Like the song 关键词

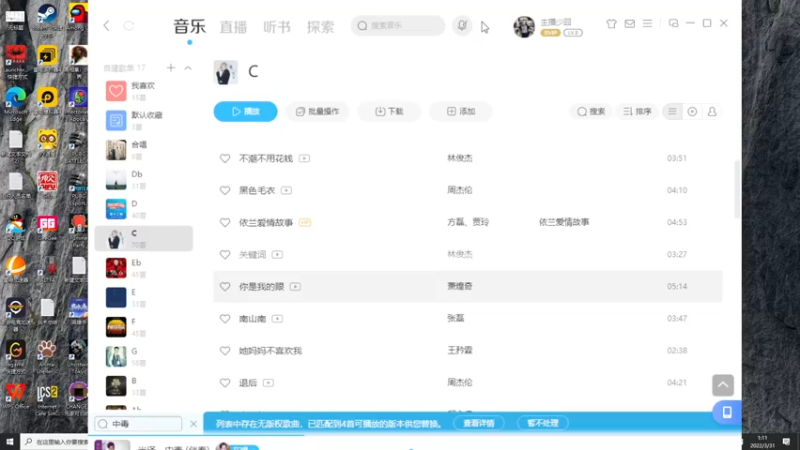(225, 255)
